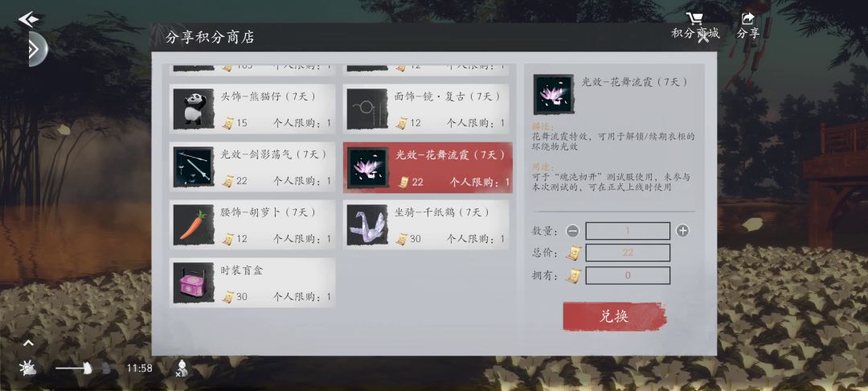Select 光效-剑影荡气 sword effect item
Screen dimensions: 868x391
[252, 167]
